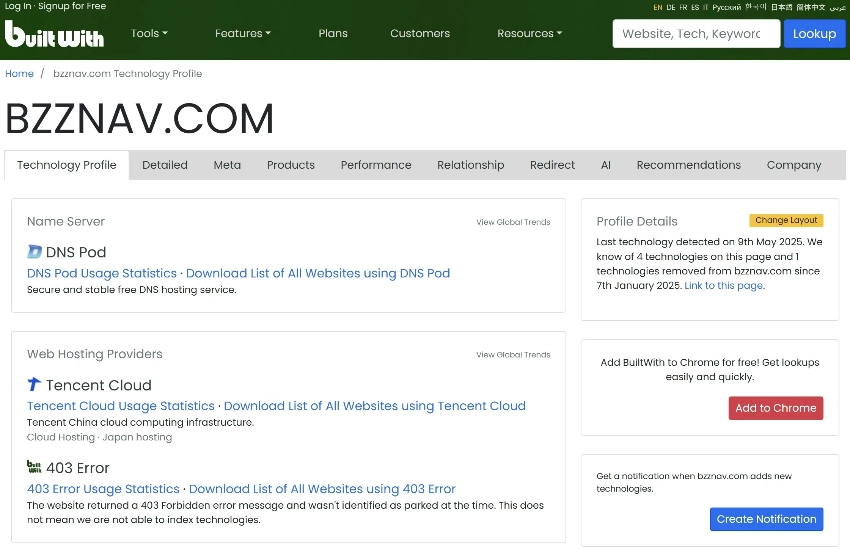Switch to the Relationship tab
850x550 pixels.
(471, 165)
